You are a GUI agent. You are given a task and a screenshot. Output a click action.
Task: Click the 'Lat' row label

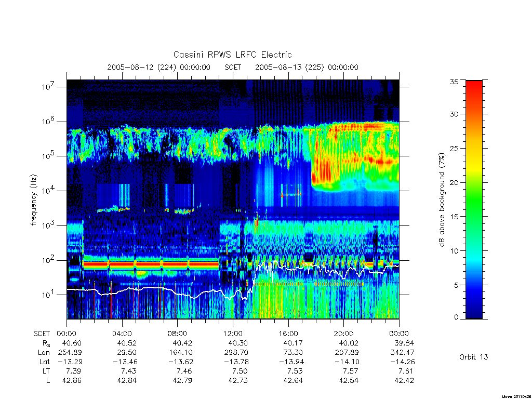pos(45,362)
